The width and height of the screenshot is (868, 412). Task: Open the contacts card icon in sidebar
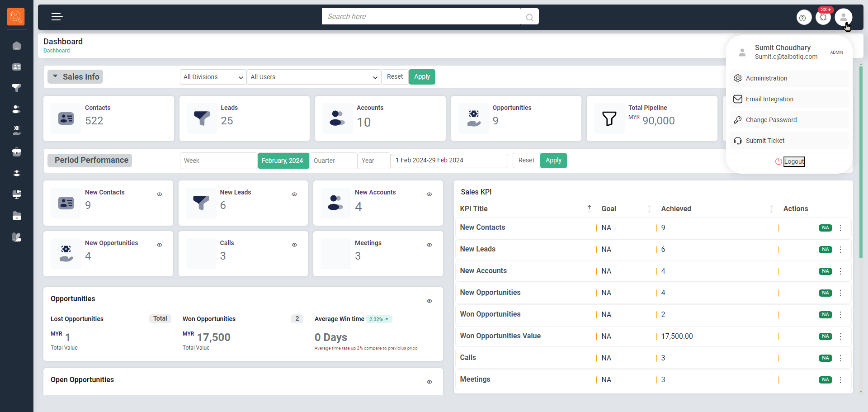pyautogui.click(x=17, y=67)
